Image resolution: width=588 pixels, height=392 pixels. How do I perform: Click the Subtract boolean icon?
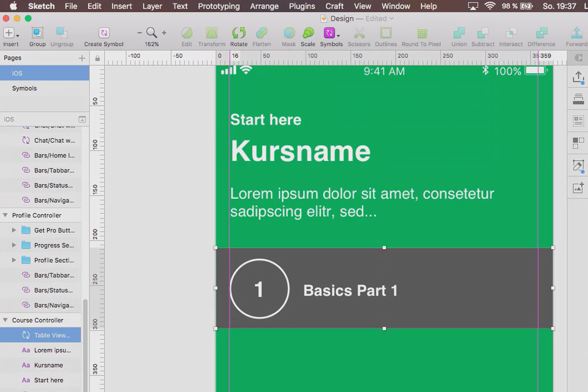coord(483,36)
